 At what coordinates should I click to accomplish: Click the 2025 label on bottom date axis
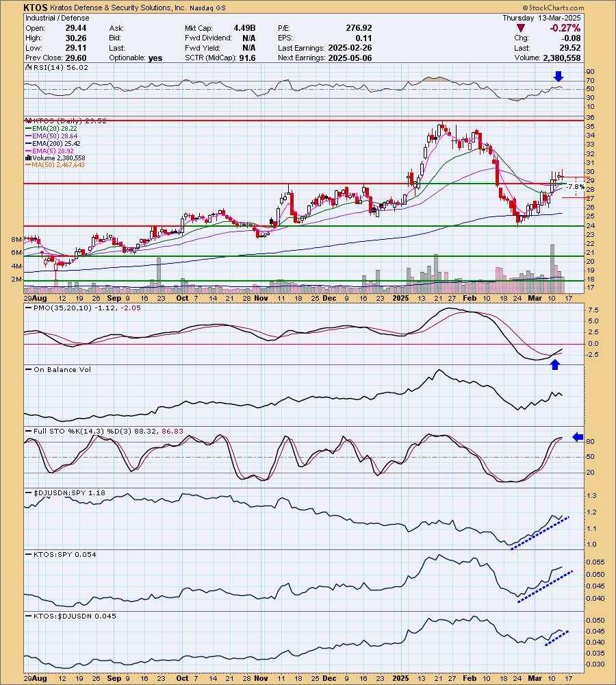coord(400,678)
